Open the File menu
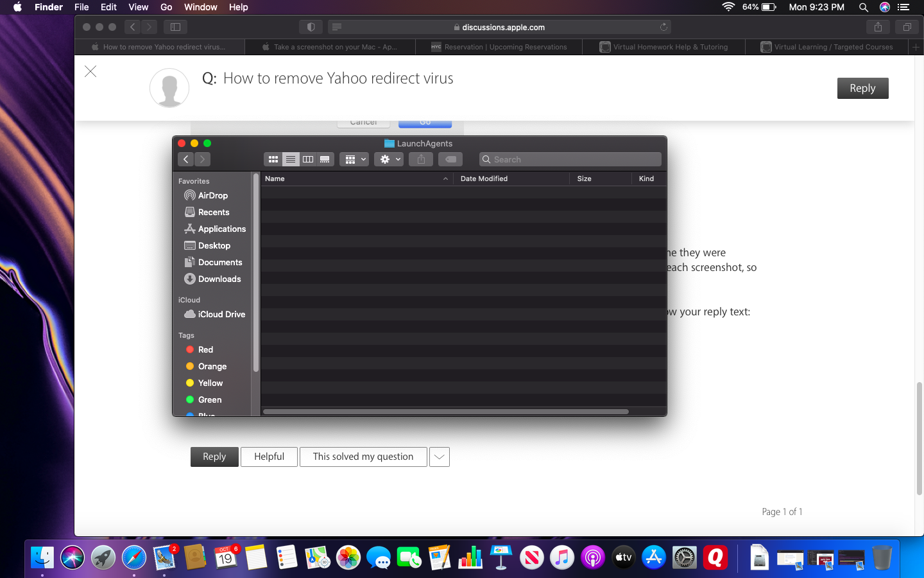 tap(81, 7)
